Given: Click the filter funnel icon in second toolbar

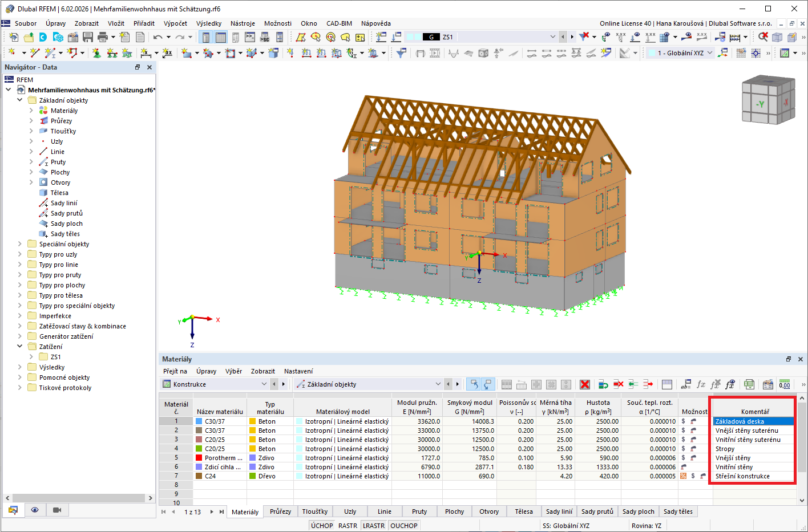Looking at the screenshot, I should pos(402,53).
